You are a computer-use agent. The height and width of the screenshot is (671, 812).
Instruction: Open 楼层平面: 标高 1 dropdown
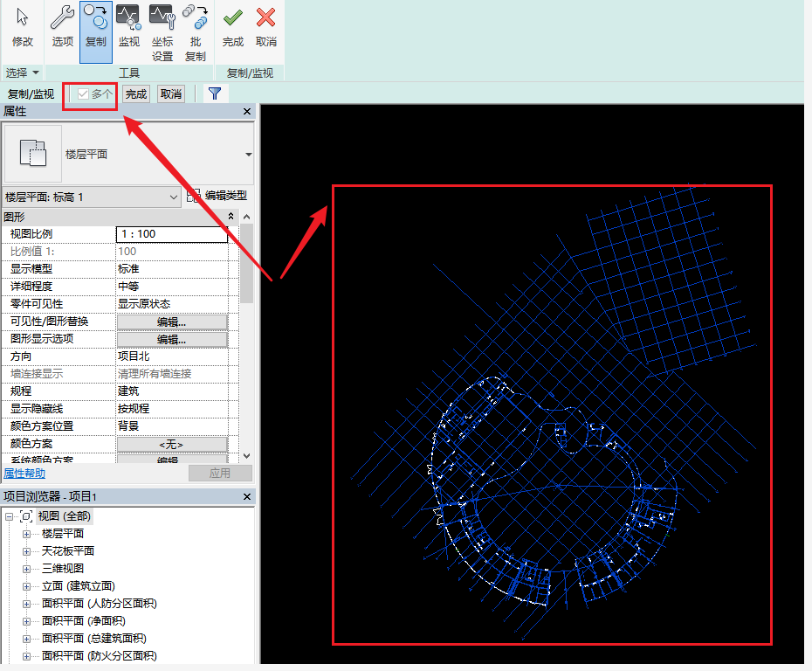coord(92,197)
